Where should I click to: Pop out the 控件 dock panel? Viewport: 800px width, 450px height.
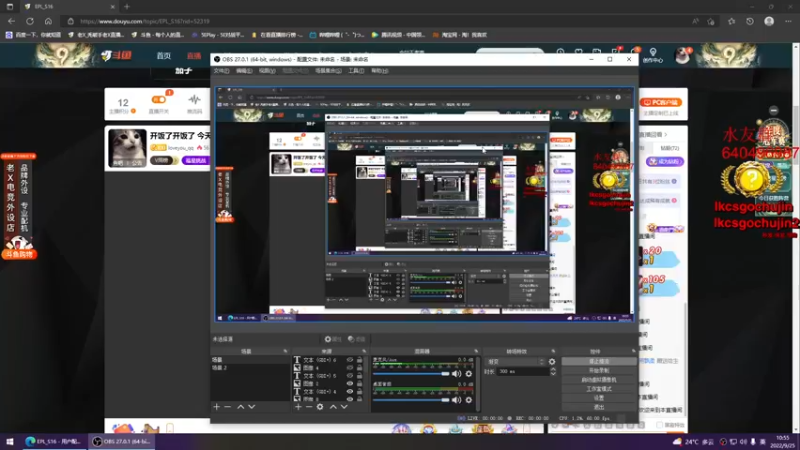coord(633,351)
